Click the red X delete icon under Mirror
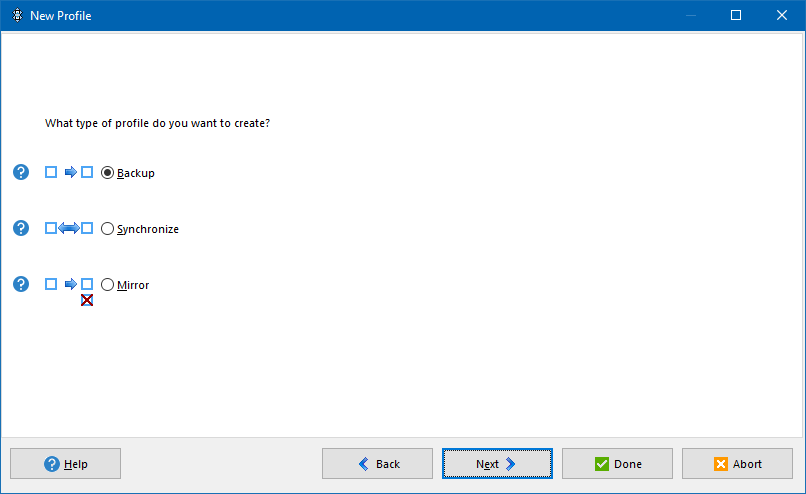The height and width of the screenshot is (494, 806). coord(87,299)
